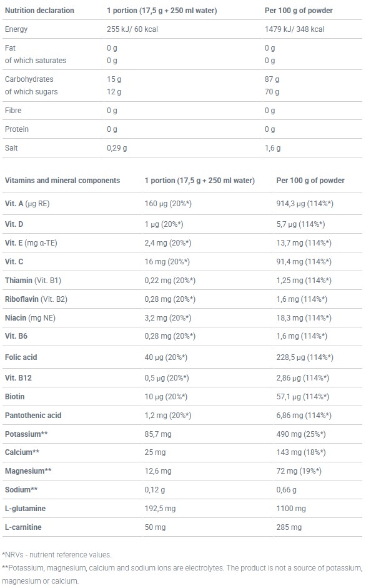Select the Thiamin (Vit. B1) label
This screenshot has height=588, width=371.
33,281
